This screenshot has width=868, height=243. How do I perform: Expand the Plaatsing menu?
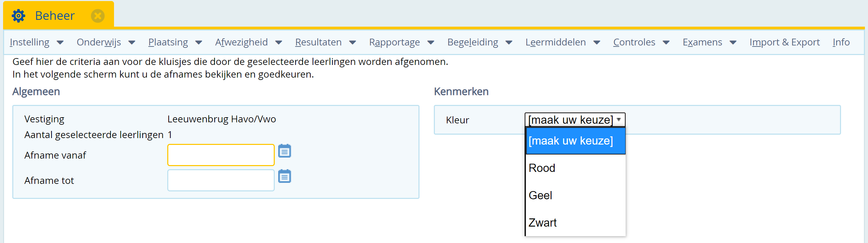(x=175, y=42)
